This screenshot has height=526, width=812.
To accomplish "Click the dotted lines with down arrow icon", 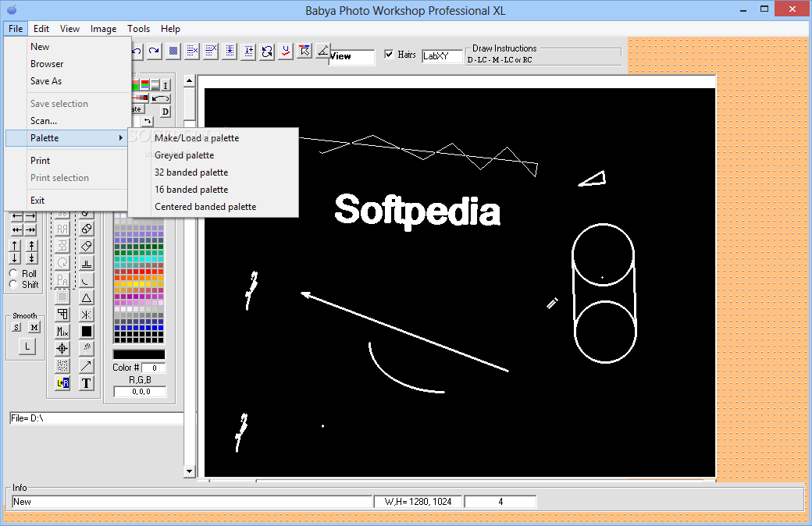I will [230, 51].
